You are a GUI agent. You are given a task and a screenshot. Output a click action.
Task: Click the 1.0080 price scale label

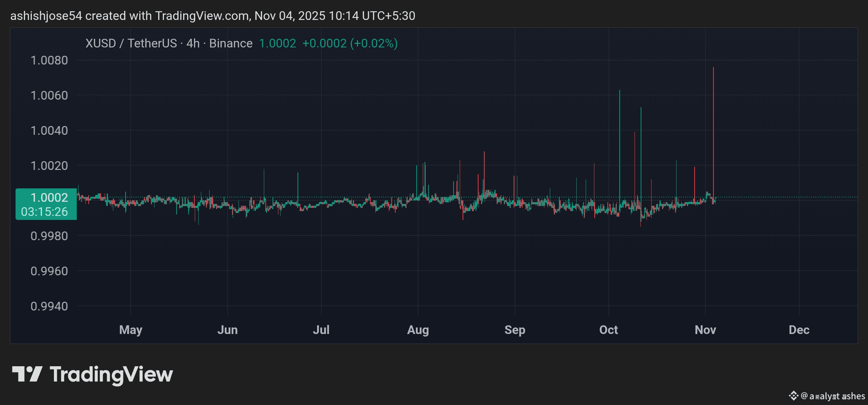[x=49, y=60]
